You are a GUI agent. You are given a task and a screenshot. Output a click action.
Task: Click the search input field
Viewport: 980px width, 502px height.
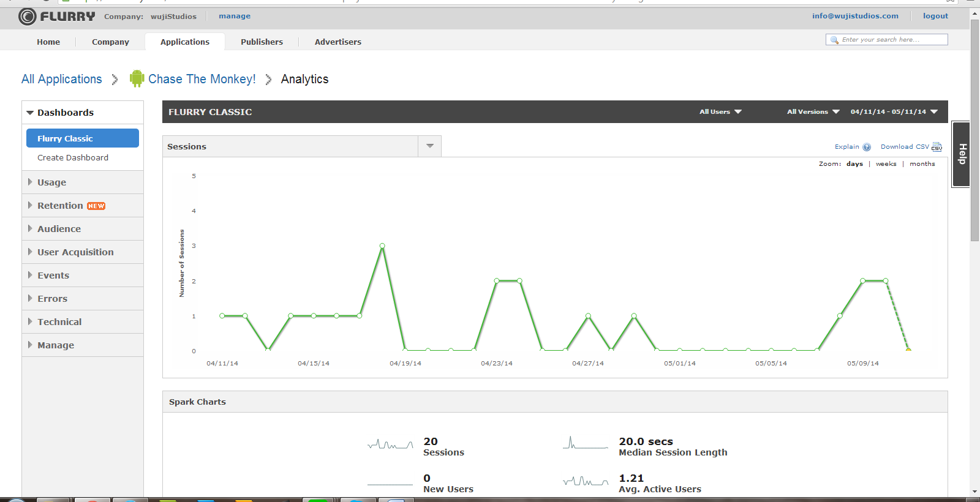click(887, 40)
